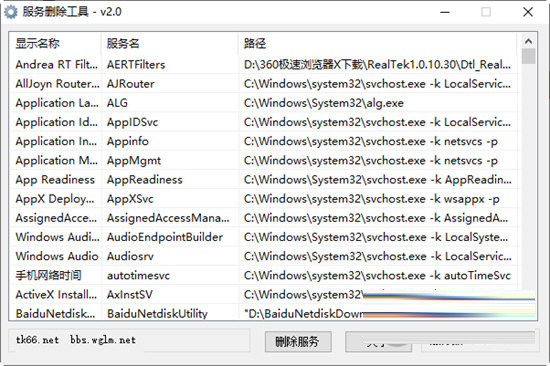Select the AppIDSvc service row
Viewport: 550px width, 366px height.
(x=264, y=122)
